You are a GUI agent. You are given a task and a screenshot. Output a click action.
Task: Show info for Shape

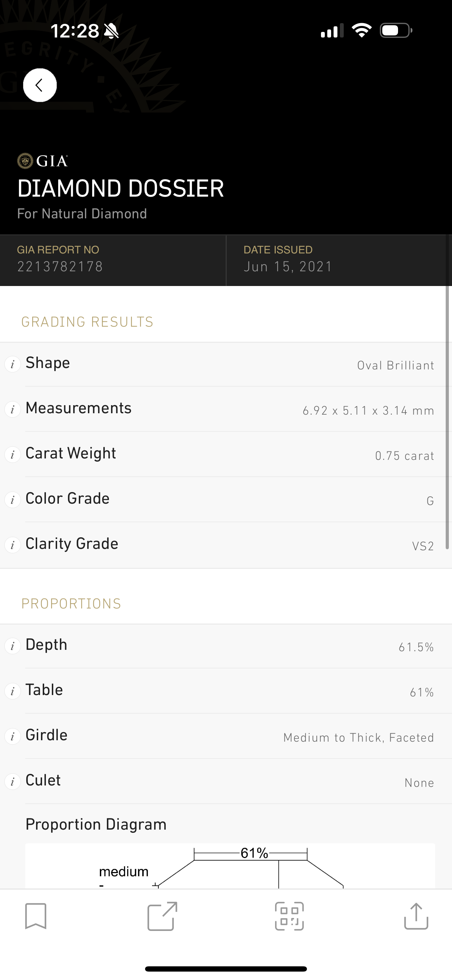pos(13,364)
